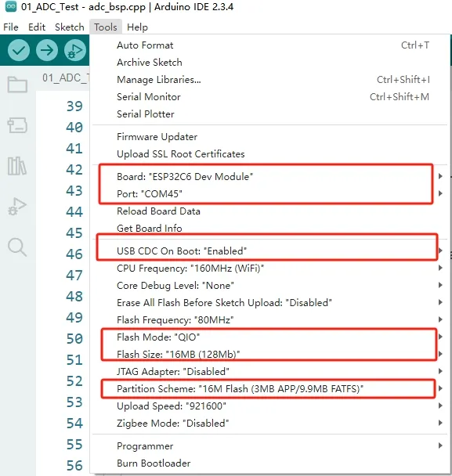Click the Arduino IDE logo in the title bar

click(11, 6)
